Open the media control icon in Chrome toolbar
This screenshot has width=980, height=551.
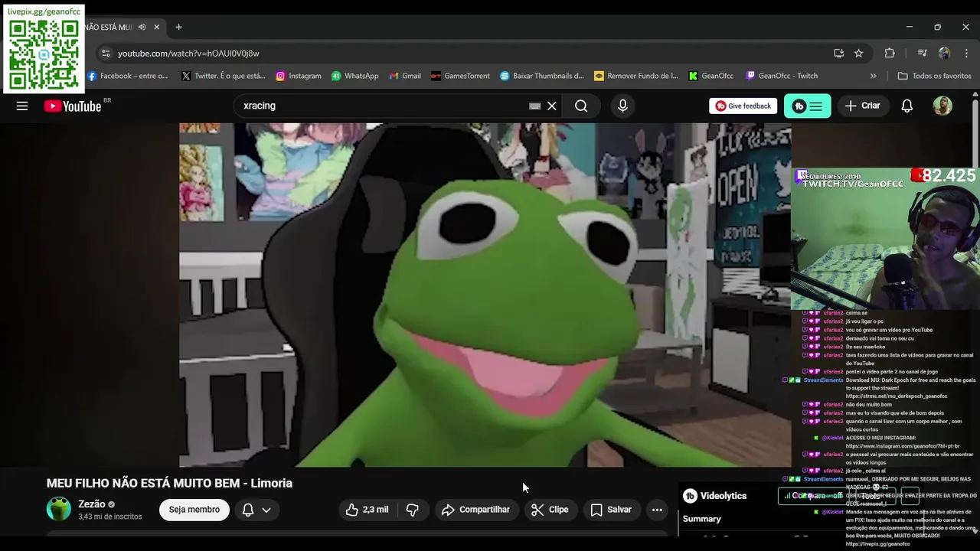coord(922,54)
